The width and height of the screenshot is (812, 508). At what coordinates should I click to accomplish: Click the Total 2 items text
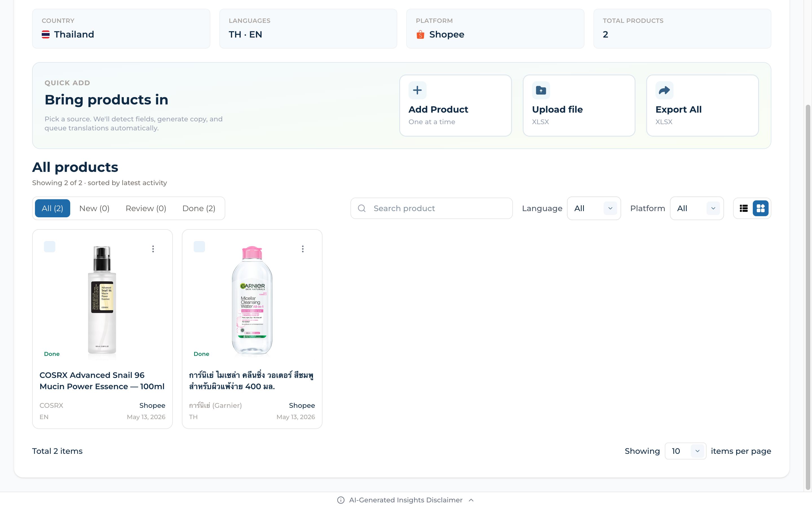click(x=58, y=451)
